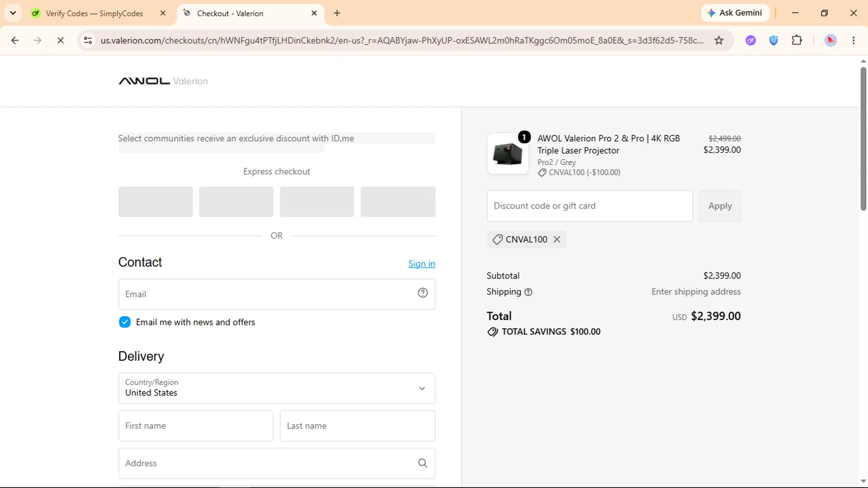Viewport: 868px width, 488px height.
Task: Open the blue shield extension icon
Action: coord(774,41)
